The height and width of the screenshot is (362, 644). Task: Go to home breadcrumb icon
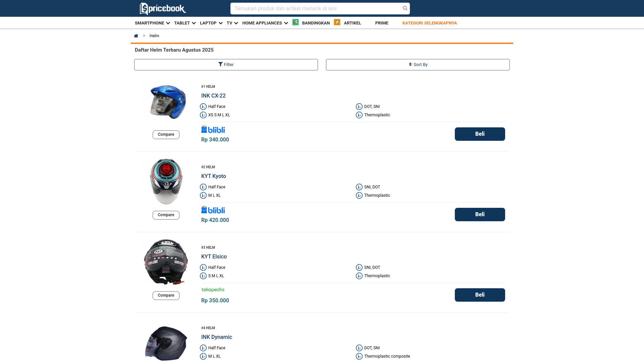click(136, 36)
